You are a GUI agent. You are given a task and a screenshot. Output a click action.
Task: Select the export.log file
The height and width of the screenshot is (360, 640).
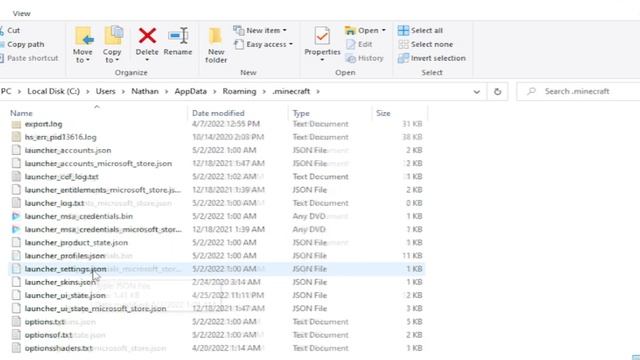(x=43, y=124)
